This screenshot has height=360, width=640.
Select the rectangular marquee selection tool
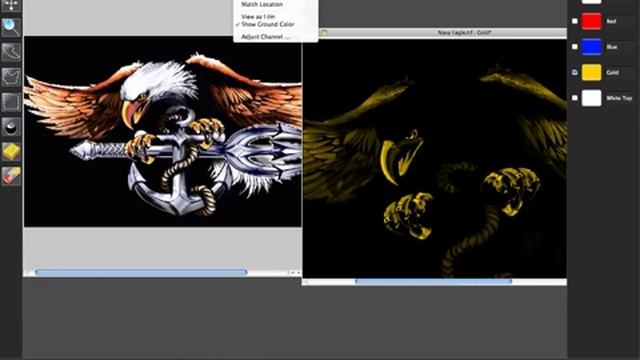coord(11,102)
